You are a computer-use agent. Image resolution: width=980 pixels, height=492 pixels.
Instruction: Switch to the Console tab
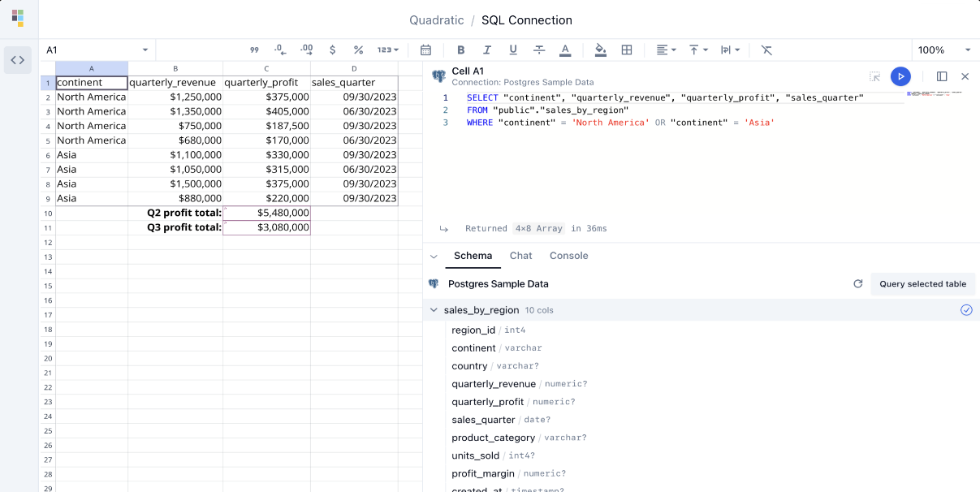tap(569, 256)
